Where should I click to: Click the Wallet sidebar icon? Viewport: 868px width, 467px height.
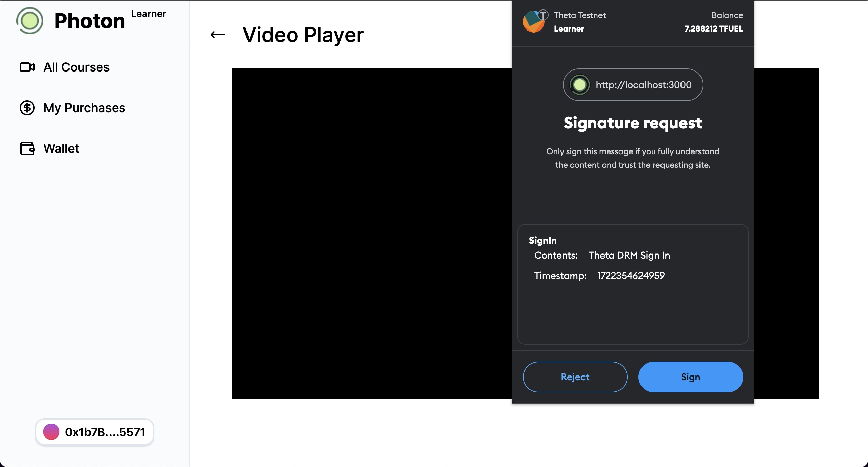tap(27, 148)
